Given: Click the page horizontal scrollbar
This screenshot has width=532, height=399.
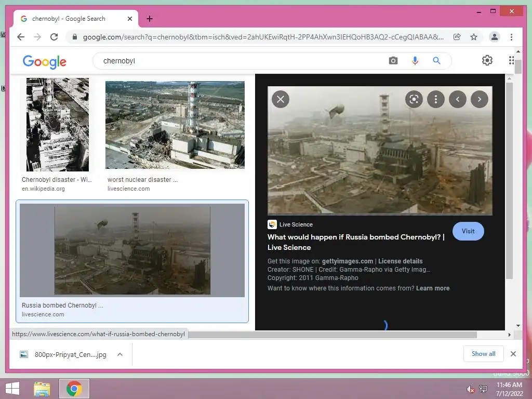Looking at the screenshot, I should click(332, 335).
